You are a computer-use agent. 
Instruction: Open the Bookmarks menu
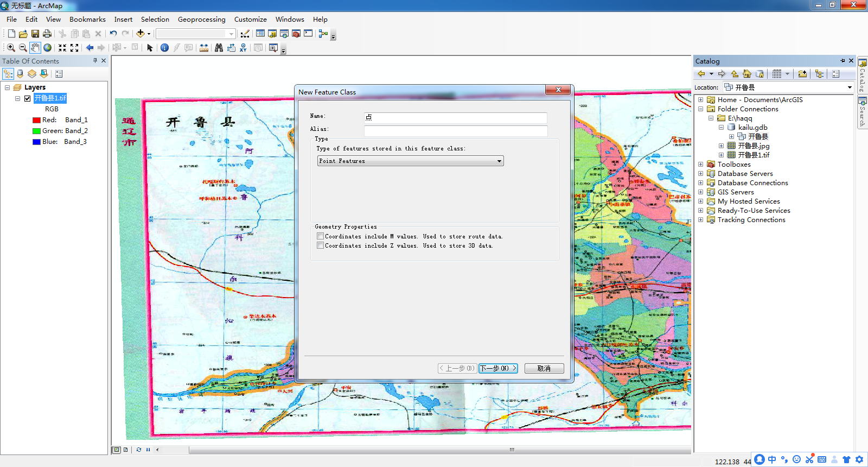(x=87, y=20)
